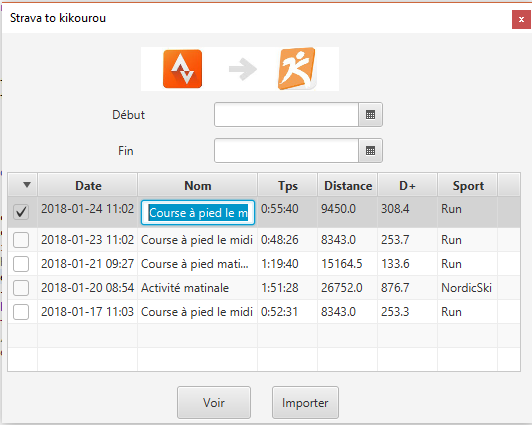Click the orange Strava logo icon

(x=183, y=69)
